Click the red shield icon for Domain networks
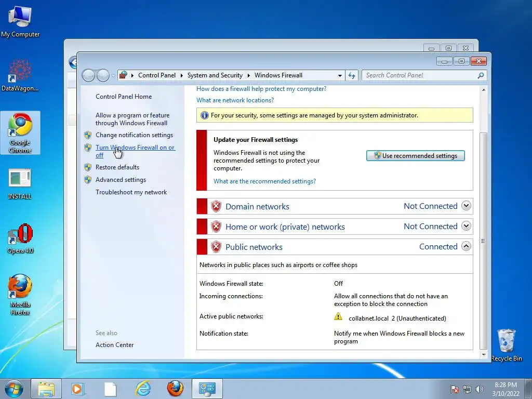The width and height of the screenshot is (532, 399). click(x=216, y=206)
